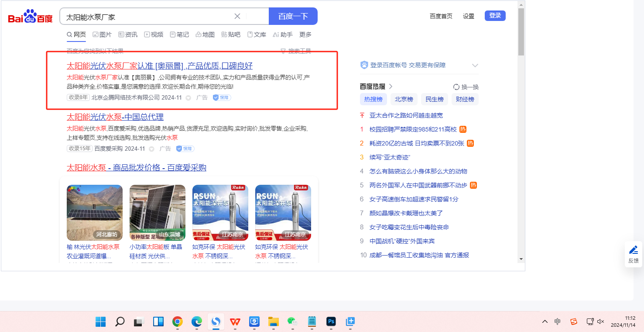This screenshot has height=332, width=644.
Task: Open the taskbar clock showing 11:12
Action: (623, 322)
